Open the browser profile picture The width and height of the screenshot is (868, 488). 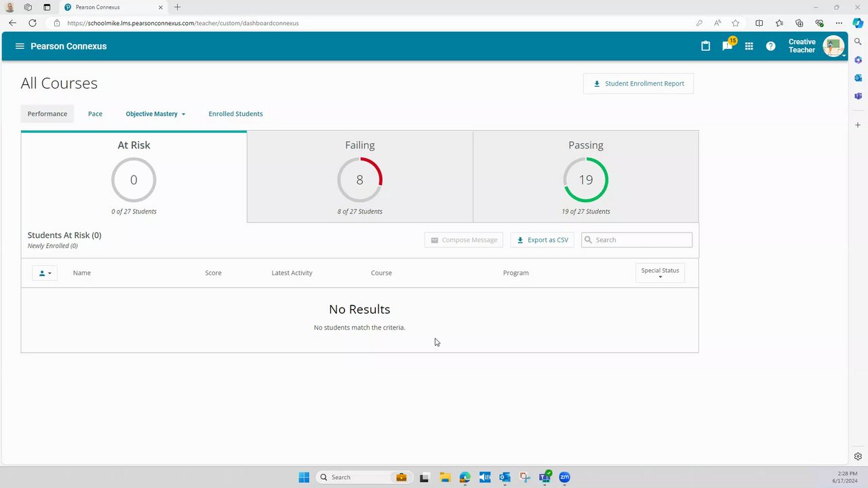9,7
